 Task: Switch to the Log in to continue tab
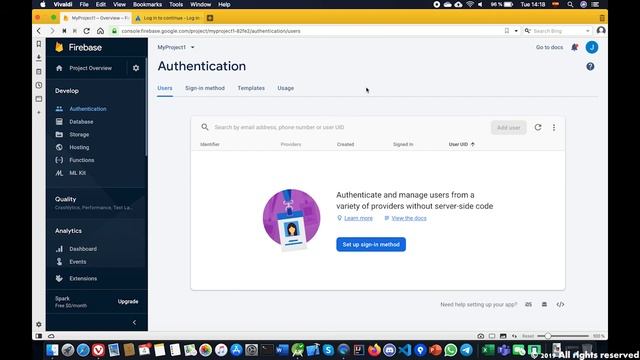[168, 18]
